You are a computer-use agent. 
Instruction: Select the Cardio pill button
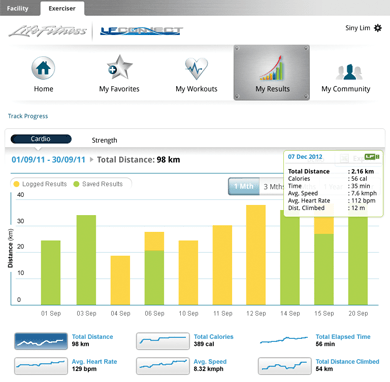41,139
